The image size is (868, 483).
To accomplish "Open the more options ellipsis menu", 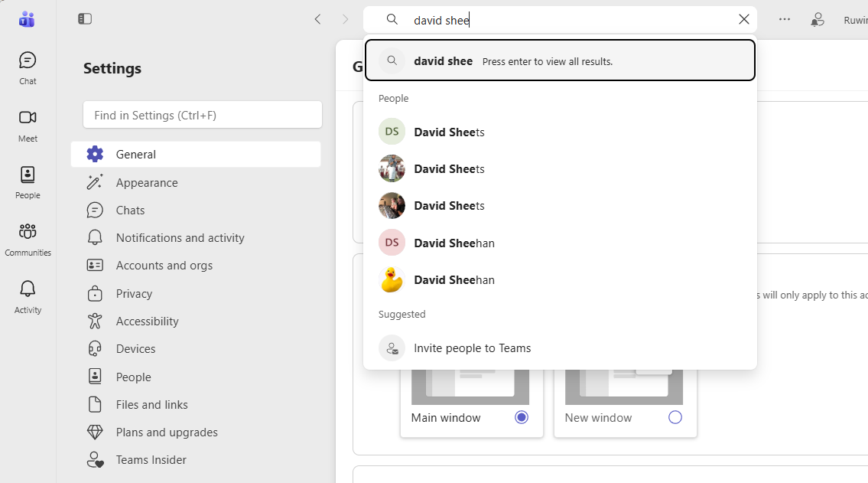I will point(785,19).
